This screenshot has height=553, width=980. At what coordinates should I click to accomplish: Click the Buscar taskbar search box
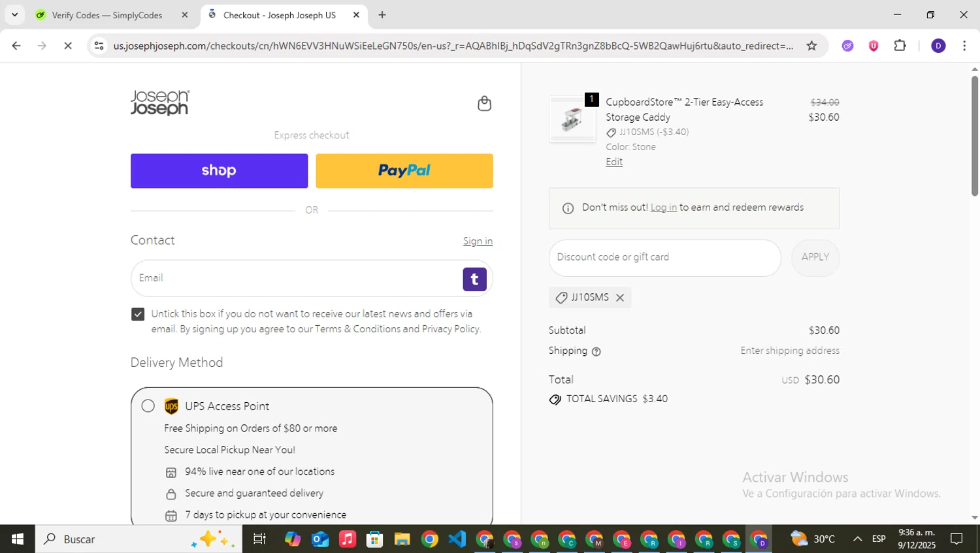click(139, 539)
